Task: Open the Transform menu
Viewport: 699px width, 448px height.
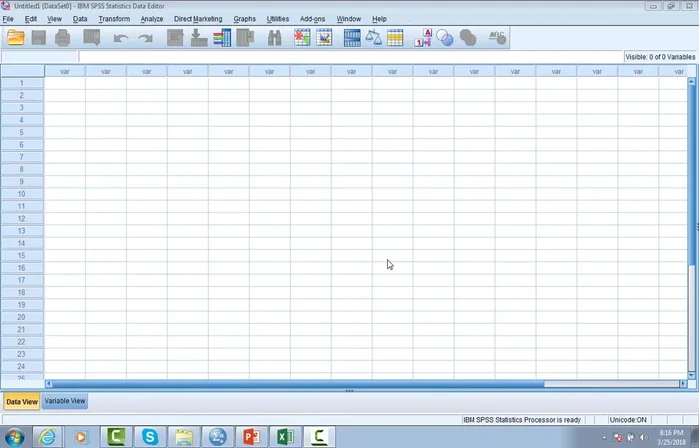Action: click(x=114, y=19)
